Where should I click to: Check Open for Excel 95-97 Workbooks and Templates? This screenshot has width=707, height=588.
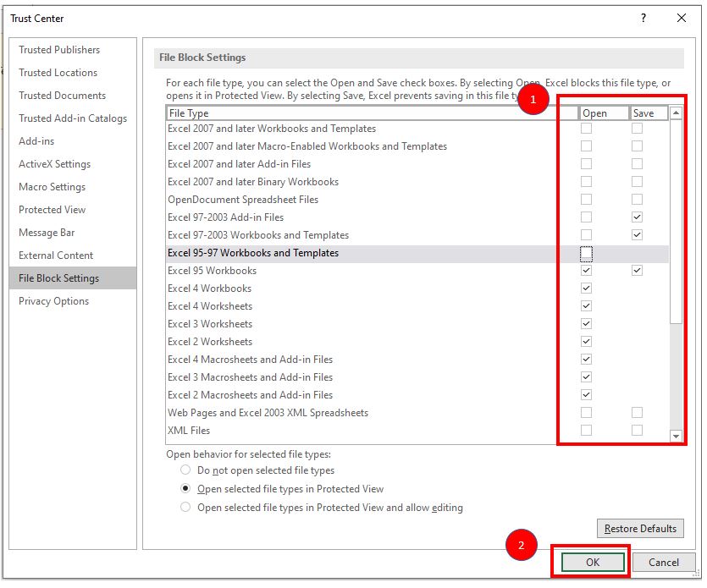click(586, 253)
